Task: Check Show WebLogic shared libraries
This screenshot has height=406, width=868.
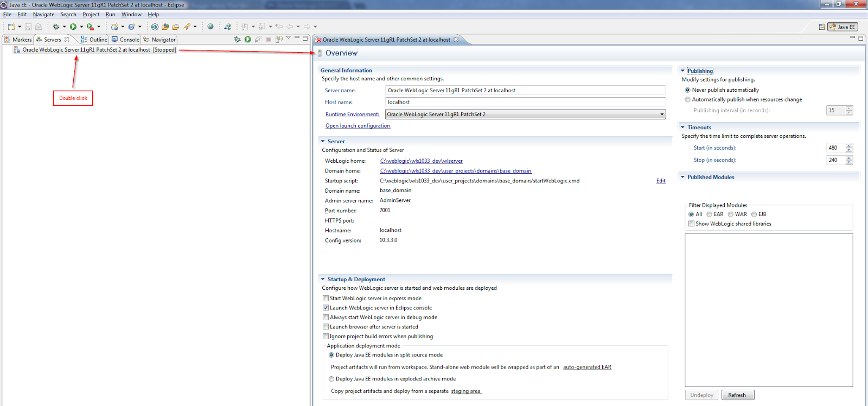Action: (692, 224)
